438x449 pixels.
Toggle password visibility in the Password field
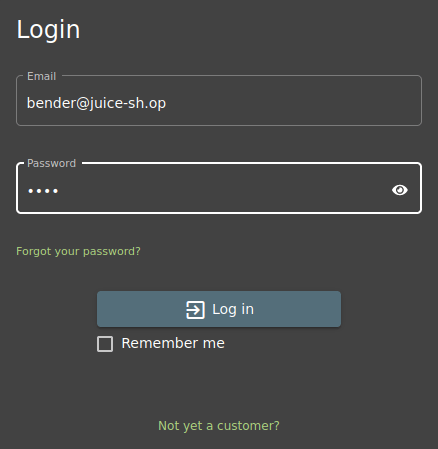400,190
